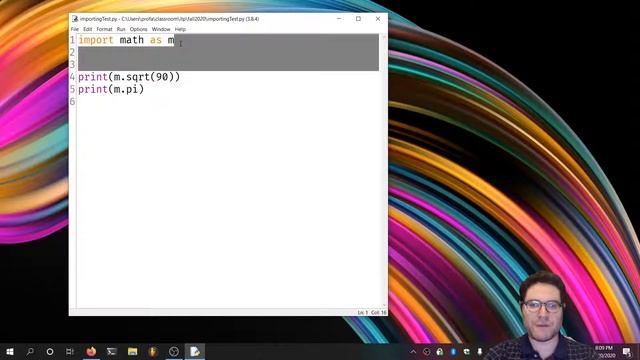Open the Options menu
The width and height of the screenshot is (640, 360).
(138, 29)
